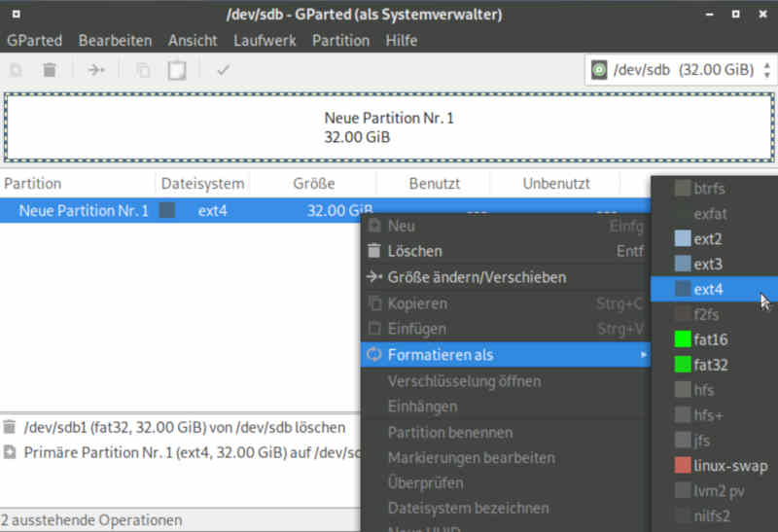
Task: Open the GParted menu
Action: pyautogui.click(x=34, y=40)
